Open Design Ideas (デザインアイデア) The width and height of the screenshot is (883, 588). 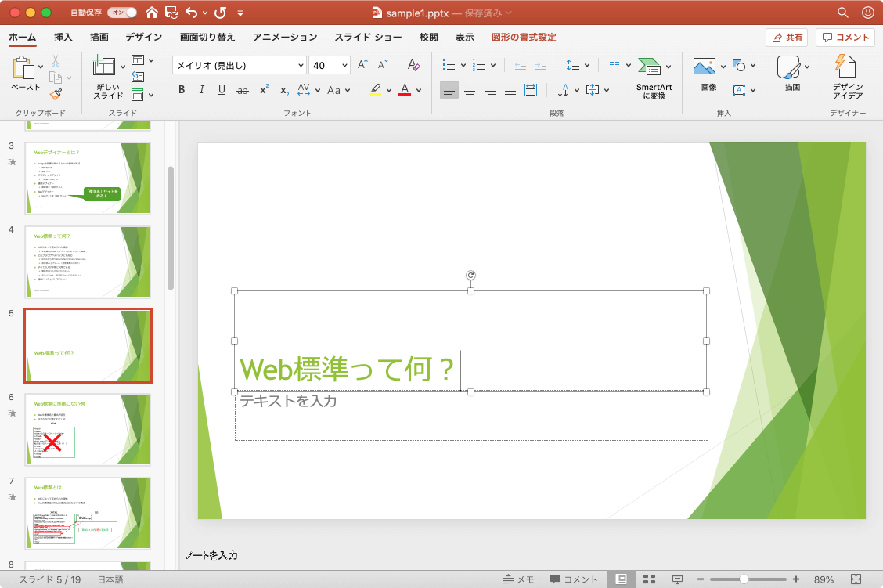[x=848, y=77]
